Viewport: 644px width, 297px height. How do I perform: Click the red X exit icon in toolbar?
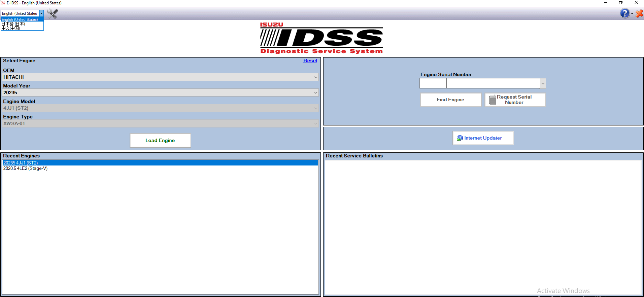pos(639,13)
